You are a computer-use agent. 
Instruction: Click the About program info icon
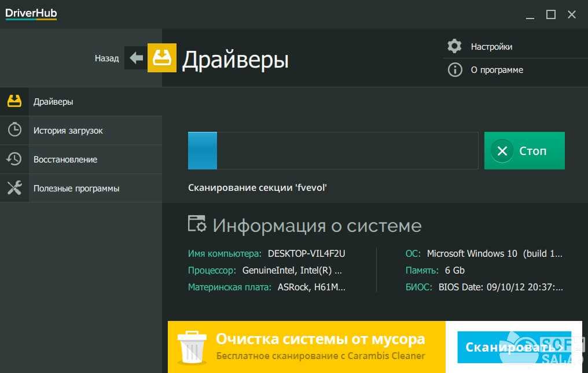(455, 70)
